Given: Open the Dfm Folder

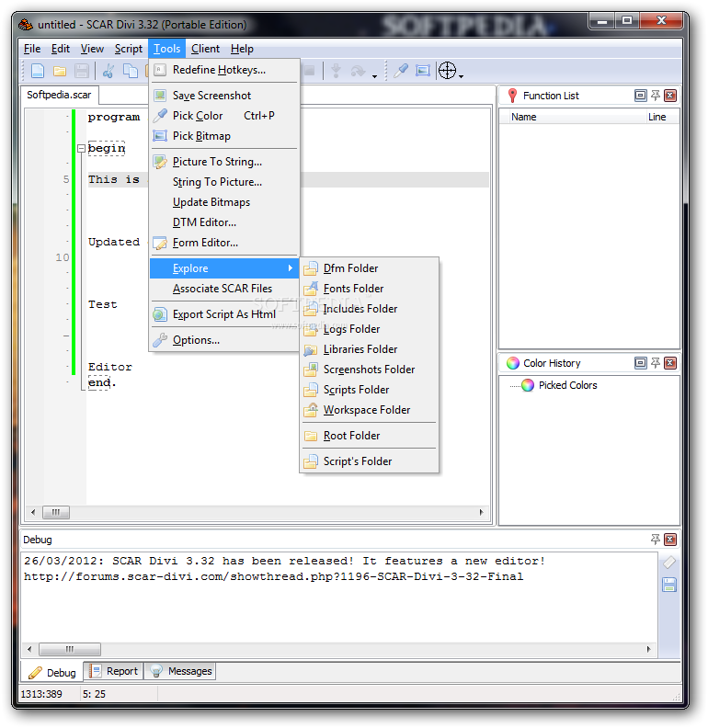Looking at the screenshot, I should [x=370, y=268].
